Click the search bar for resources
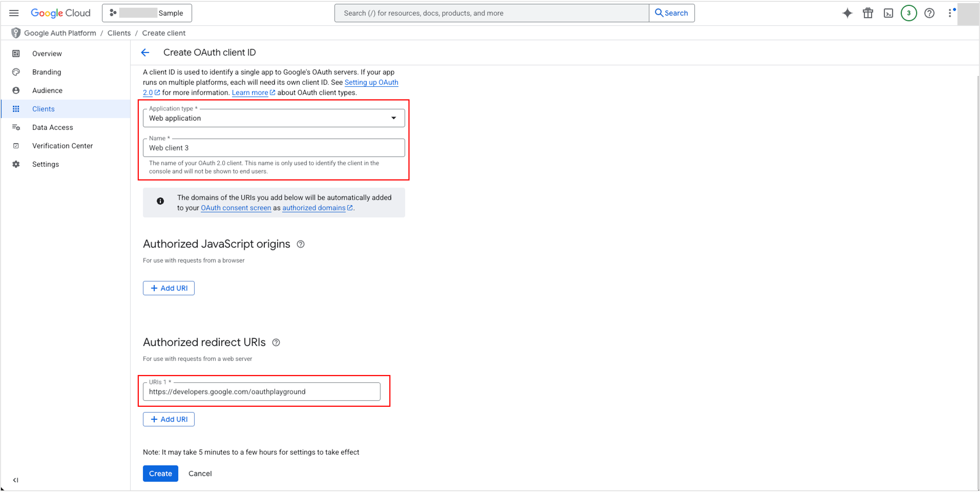 click(491, 13)
